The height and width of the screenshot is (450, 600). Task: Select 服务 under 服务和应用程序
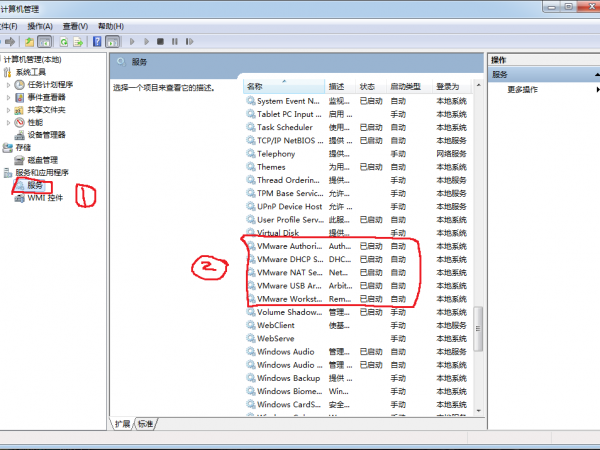coord(35,186)
